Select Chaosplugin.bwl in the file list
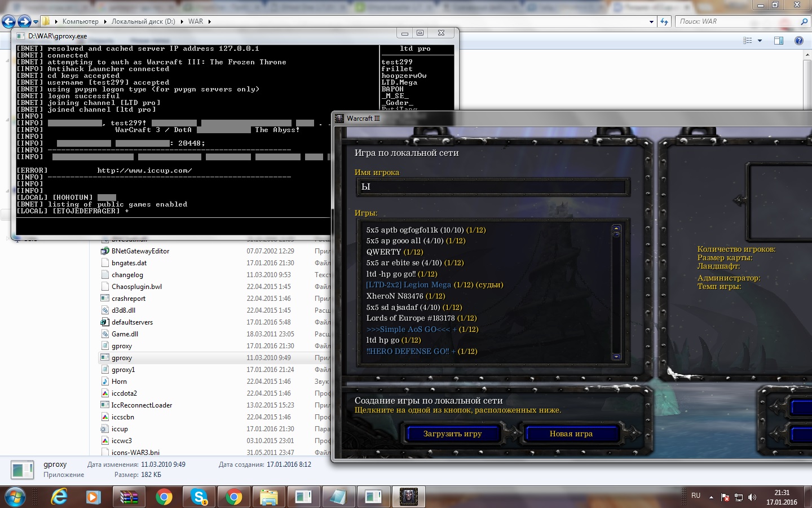The height and width of the screenshot is (508, 812). click(x=136, y=287)
